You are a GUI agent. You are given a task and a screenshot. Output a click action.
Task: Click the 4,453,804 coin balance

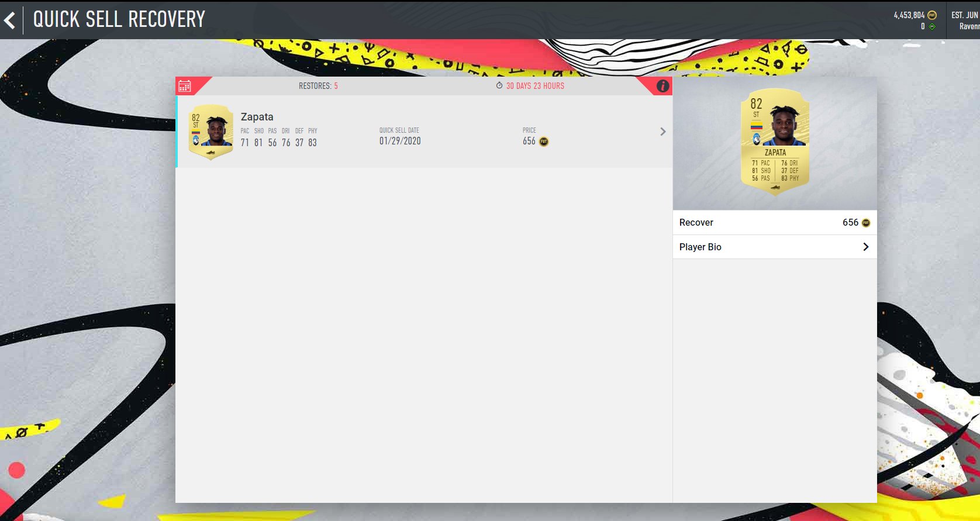pos(909,15)
